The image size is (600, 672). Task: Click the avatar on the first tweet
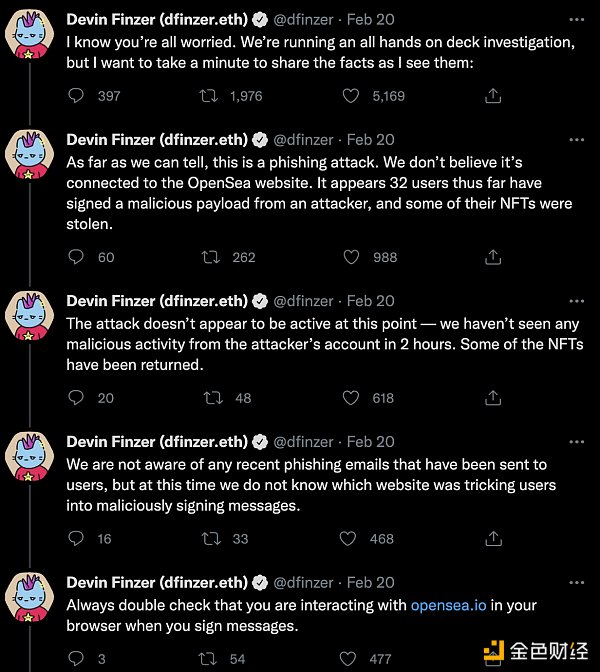pyautogui.click(x=31, y=34)
